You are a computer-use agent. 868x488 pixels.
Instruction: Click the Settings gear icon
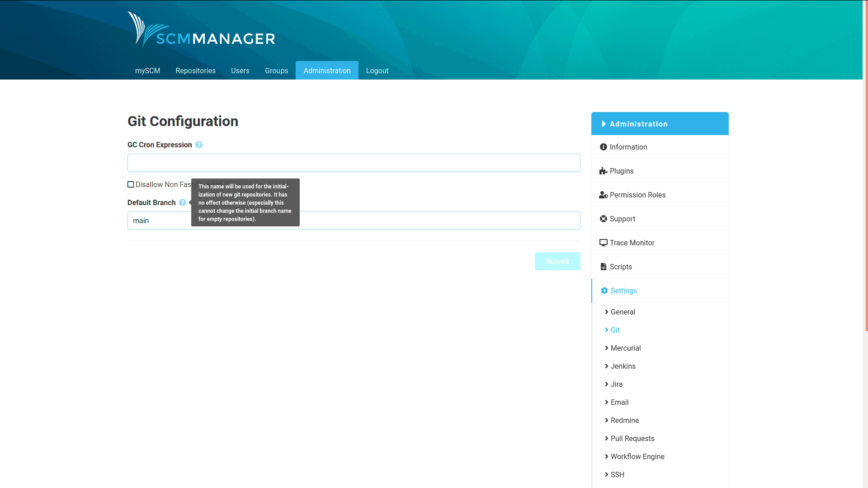pyautogui.click(x=604, y=291)
